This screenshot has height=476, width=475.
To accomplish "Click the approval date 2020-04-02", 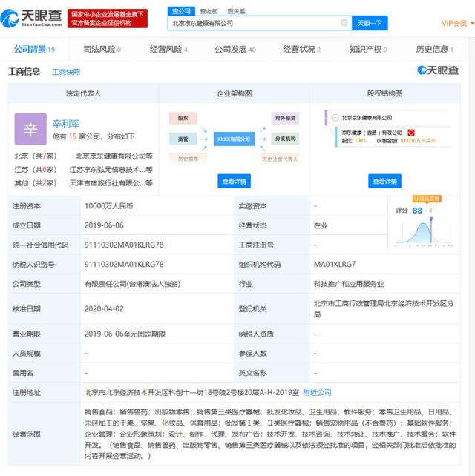I will 104,308.
